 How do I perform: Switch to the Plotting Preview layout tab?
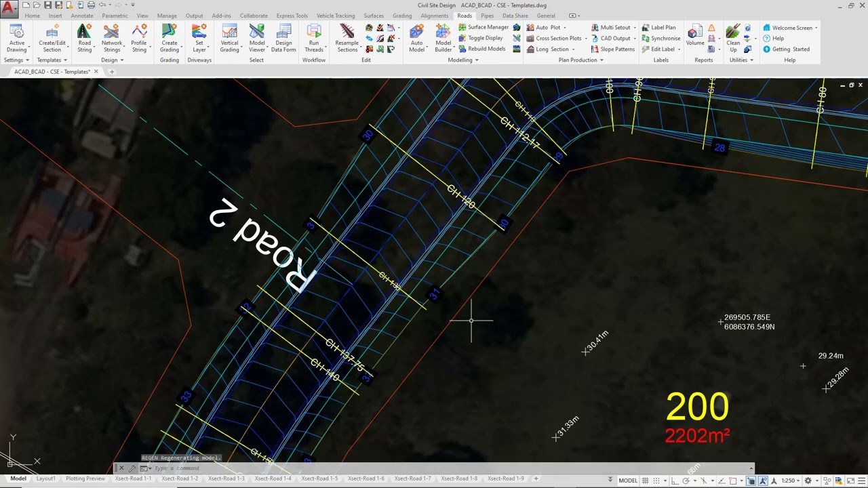pos(85,479)
